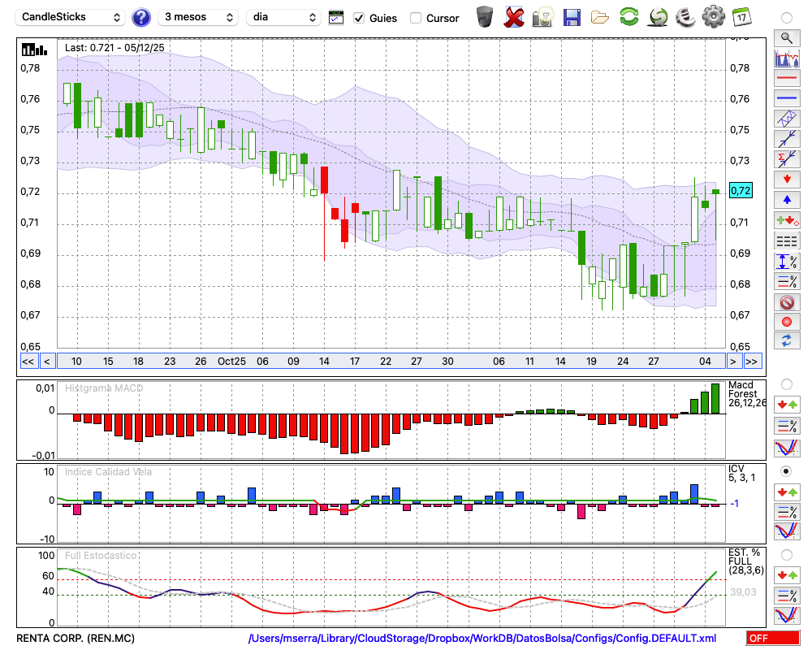812x650 pixels.
Task: Open the dia interval dropdown
Action: coord(283,17)
